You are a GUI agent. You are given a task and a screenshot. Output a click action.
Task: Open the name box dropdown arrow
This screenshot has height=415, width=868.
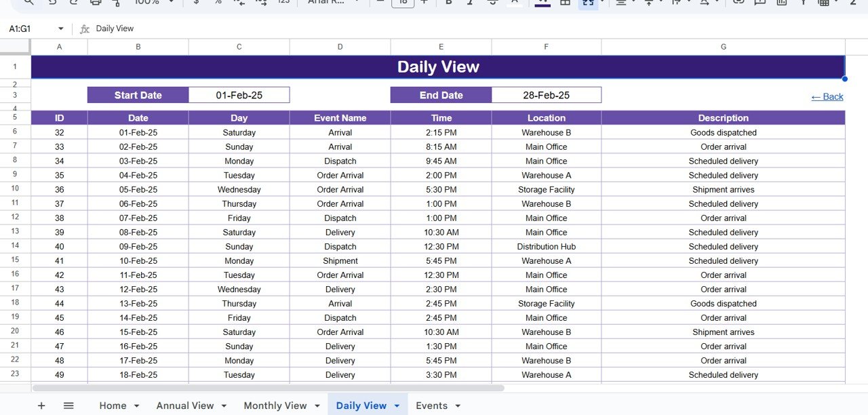(60, 28)
